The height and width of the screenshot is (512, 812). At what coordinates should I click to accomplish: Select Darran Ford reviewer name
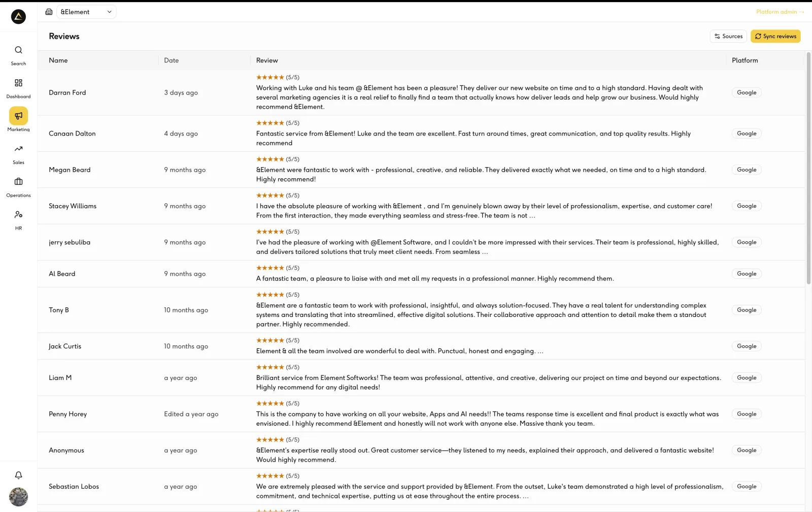point(67,92)
